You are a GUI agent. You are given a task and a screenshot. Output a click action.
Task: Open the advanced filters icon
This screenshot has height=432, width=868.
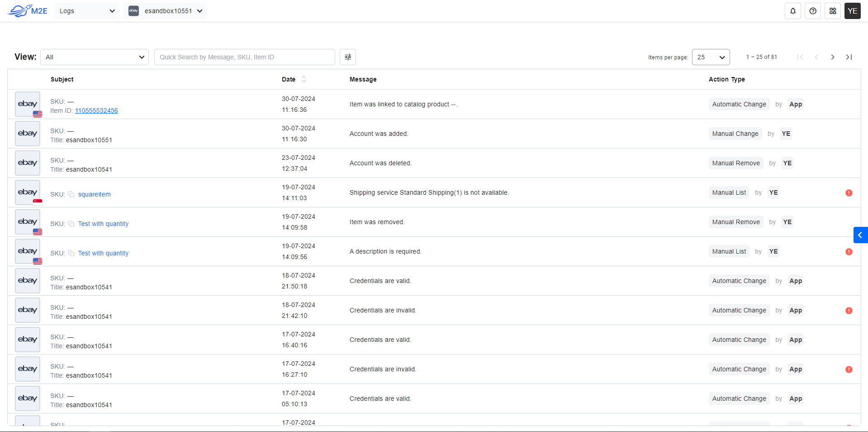(347, 57)
